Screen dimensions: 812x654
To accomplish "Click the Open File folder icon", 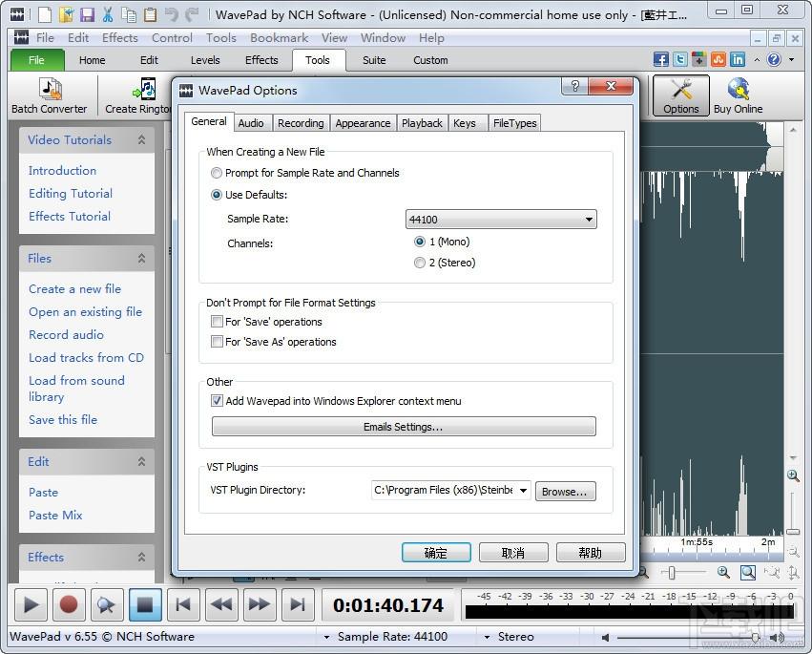I will pyautogui.click(x=66, y=14).
